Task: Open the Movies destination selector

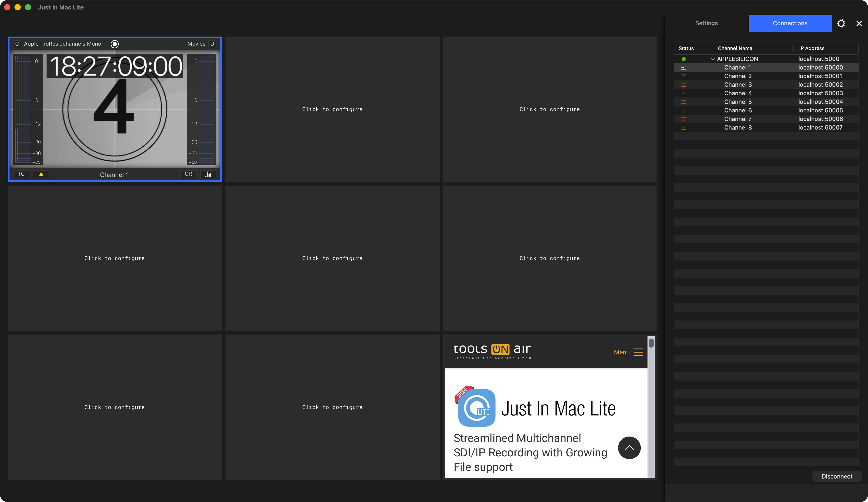Action: click(196, 44)
